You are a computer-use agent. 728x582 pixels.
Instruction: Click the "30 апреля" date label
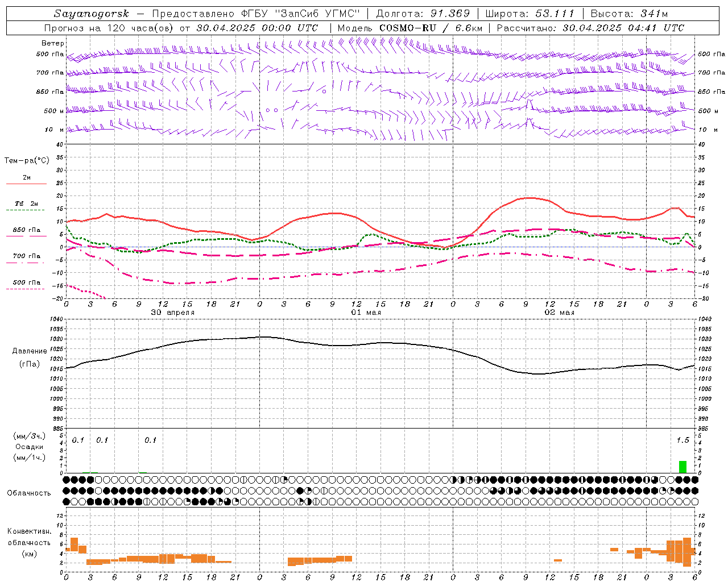(x=173, y=313)
